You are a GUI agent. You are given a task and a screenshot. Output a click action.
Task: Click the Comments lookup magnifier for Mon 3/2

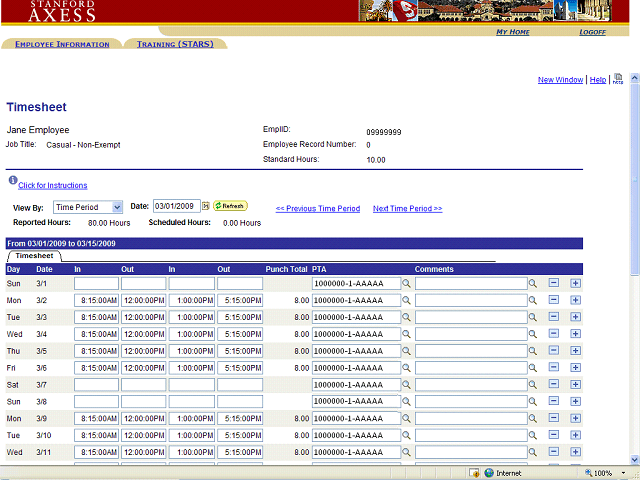[533, 301]
